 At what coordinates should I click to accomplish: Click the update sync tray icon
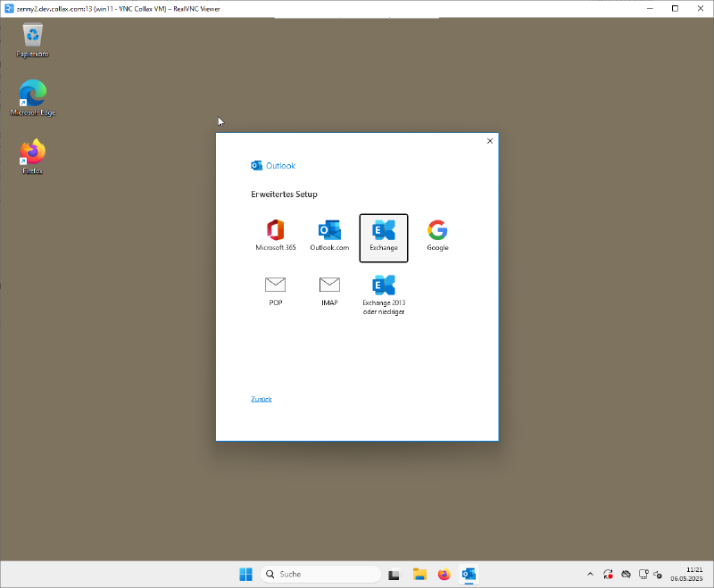click(x=608, y=575)
